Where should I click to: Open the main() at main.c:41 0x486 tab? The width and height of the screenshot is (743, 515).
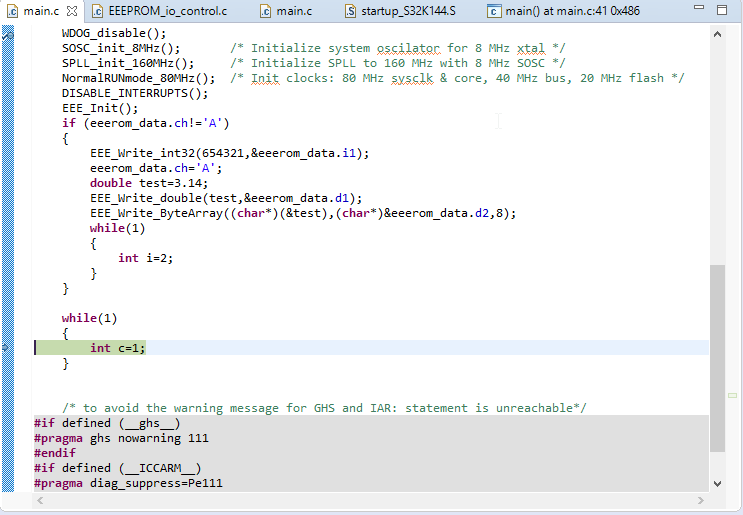coord(563,11)
